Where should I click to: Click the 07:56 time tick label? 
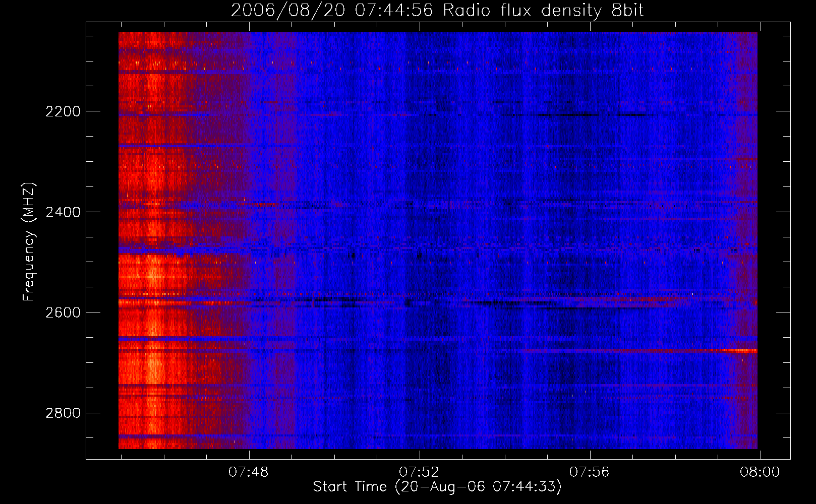pyautogui.click(x=590, y=472)
